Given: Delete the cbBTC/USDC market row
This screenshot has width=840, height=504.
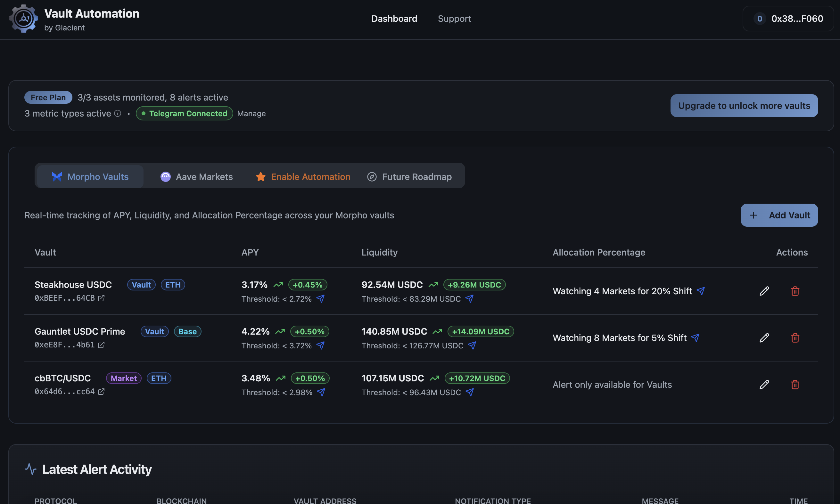Looking at the screenshot, I should tap(795, 385).
